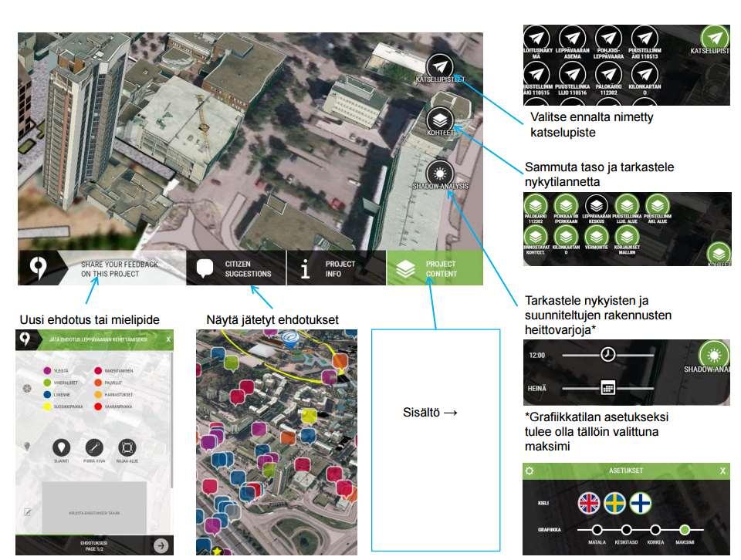Go to Palokärki 112302 viewpoint
Image resolution: width=741 pixels, height=560 pixels.
608,74
